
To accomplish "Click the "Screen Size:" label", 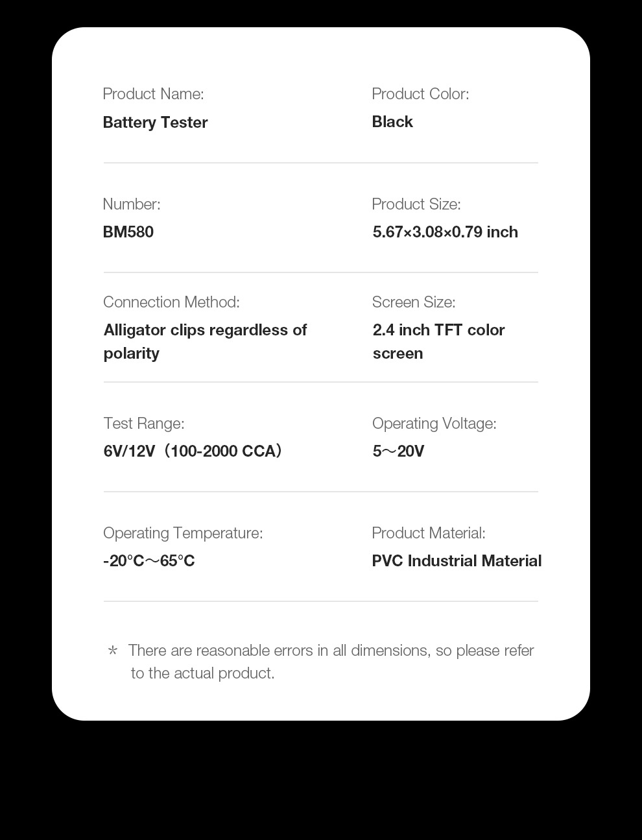I will tap(414, 302).
